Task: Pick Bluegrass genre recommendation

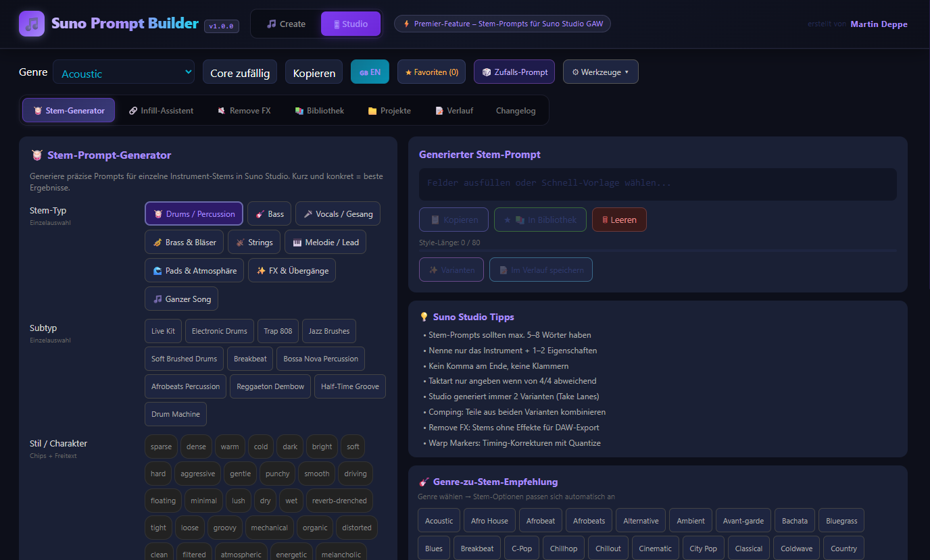Action: point(841,521)
